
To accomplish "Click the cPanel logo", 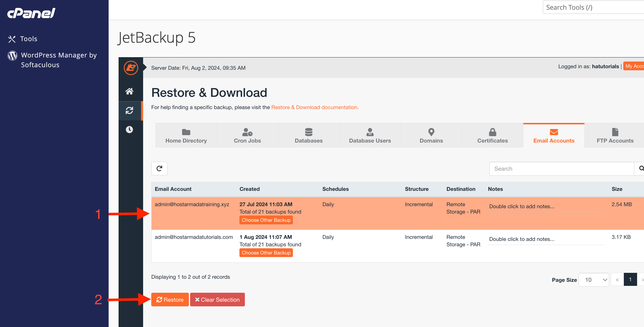I will 31,13.
